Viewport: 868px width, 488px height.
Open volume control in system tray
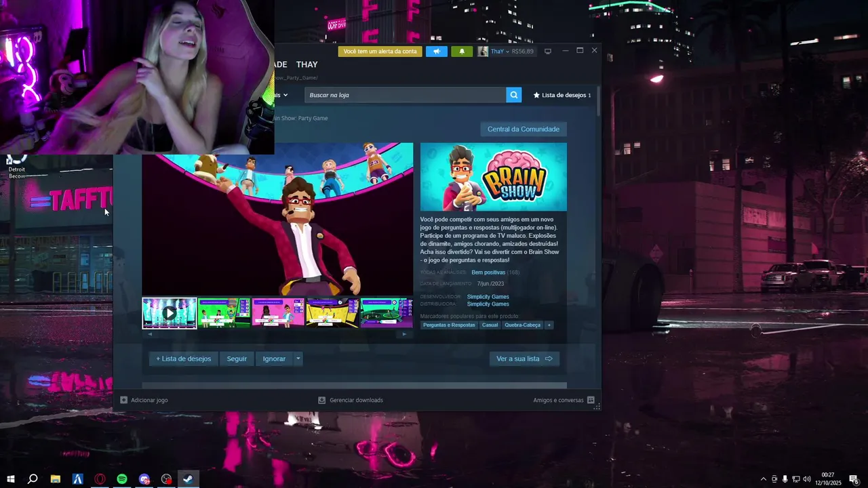[x=807, y=479]
